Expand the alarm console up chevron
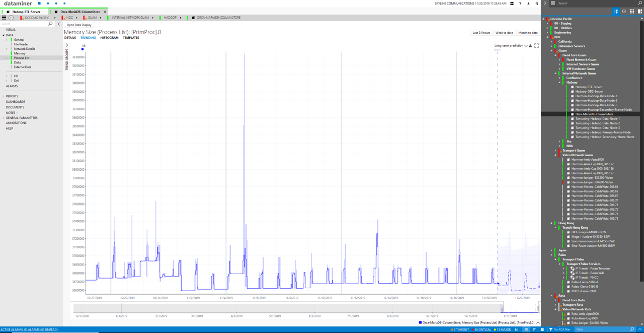Screen dimensions: 644x333 click(x=640, y=329)
